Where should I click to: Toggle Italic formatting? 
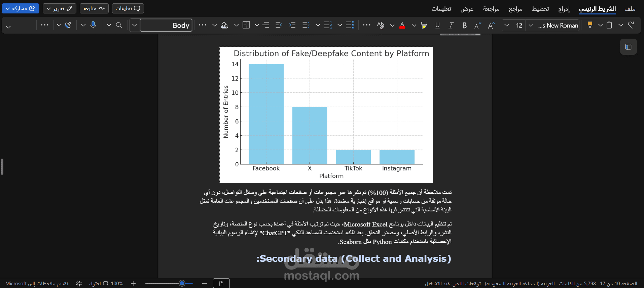[x=451, y=25]
